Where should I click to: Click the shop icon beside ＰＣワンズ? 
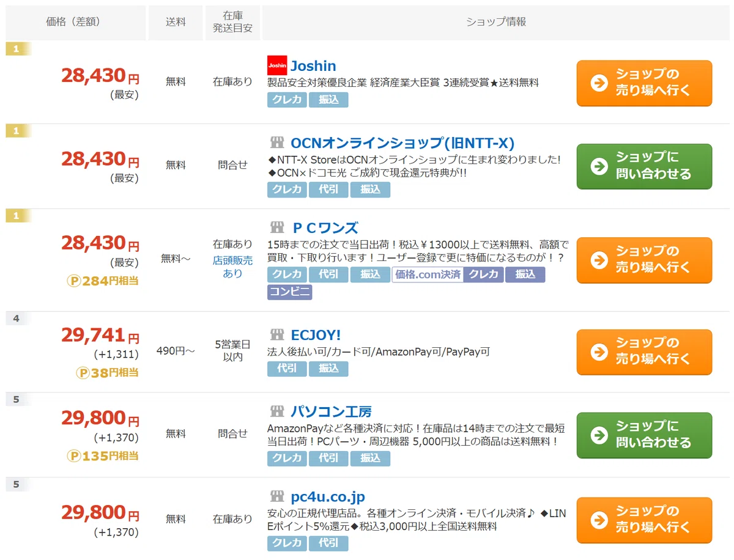(277, 228)
